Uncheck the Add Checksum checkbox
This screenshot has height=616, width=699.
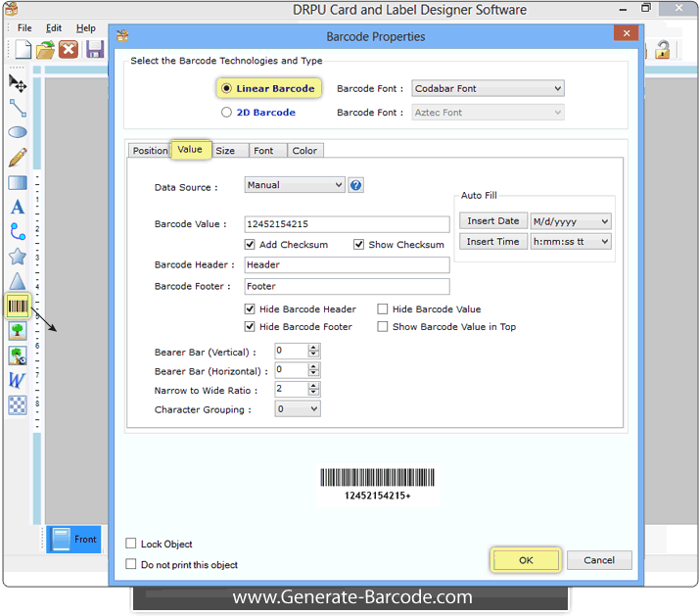[250, 245]
